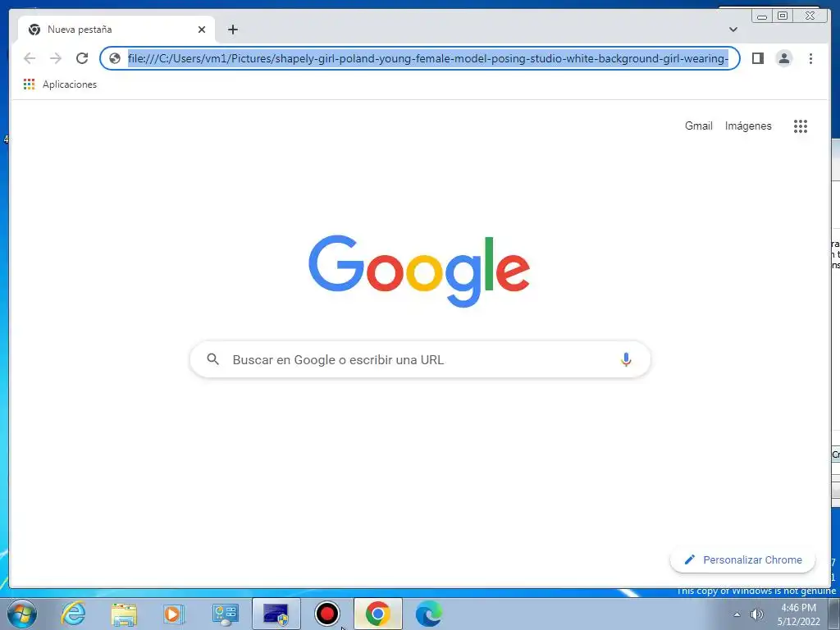Screen dimensions: 840x630
Task: Open the Imágenes link
Action: (x=748, y=126)
